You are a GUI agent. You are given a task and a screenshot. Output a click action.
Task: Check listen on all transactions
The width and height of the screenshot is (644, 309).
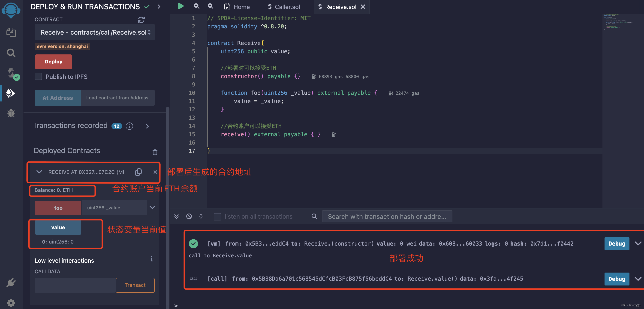point(217,217)
